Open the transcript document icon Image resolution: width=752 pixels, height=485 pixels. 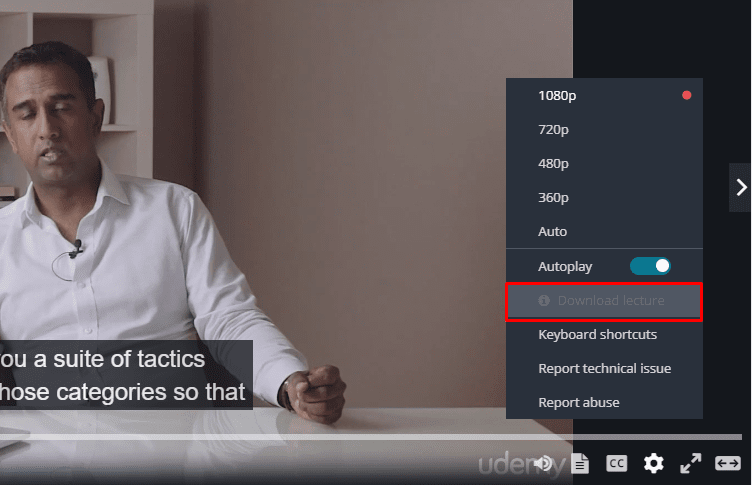(x=580, y=463)
